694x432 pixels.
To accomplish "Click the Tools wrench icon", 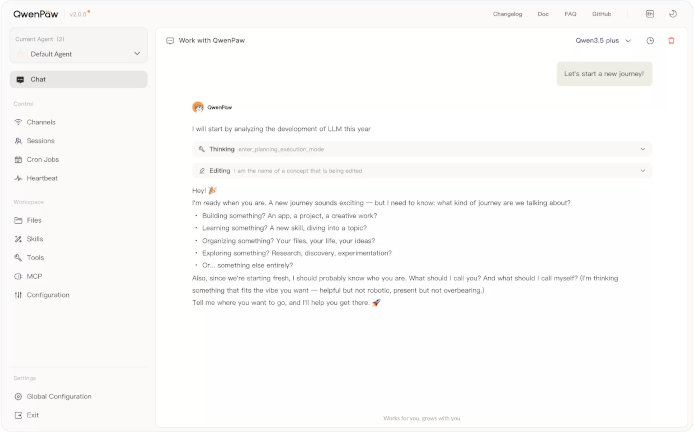I will point(18,258).
